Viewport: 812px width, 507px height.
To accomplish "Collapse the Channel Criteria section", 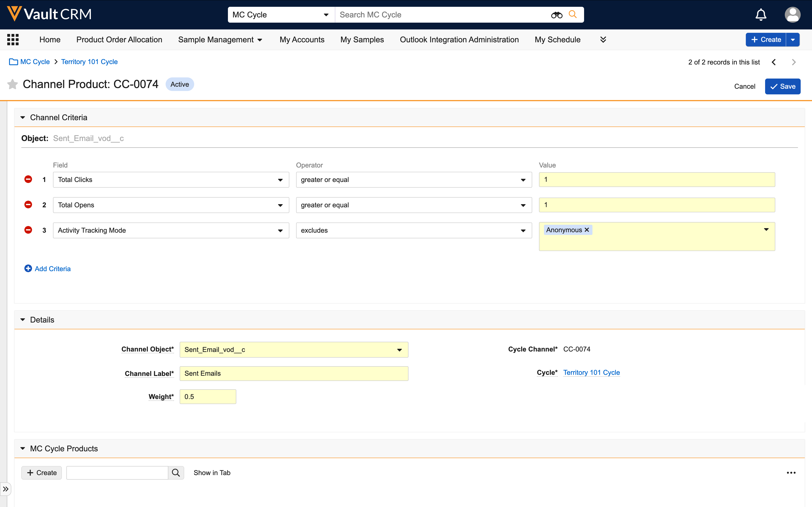I will (x=23, y=117).
